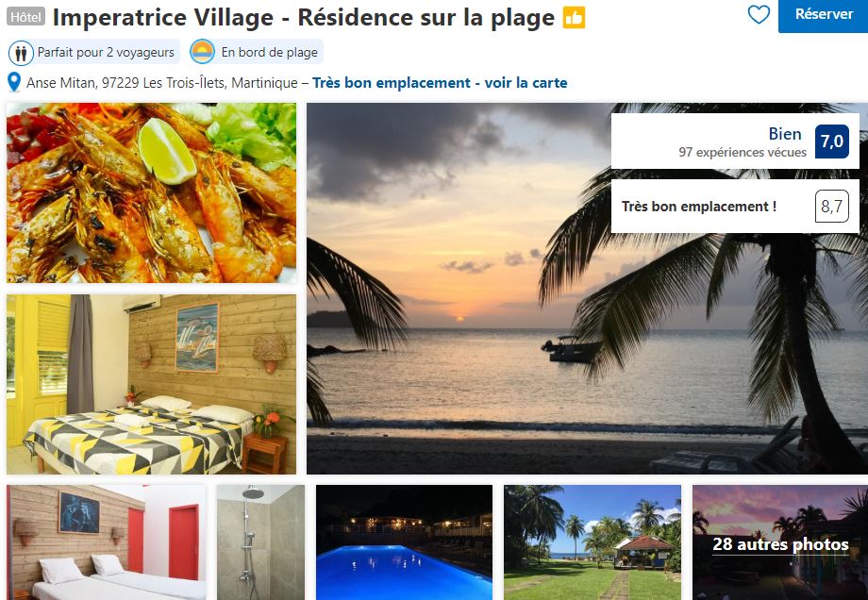
Task: Click the Parfait pour 2 voyageurs tag
Action: tap(93, 53)
